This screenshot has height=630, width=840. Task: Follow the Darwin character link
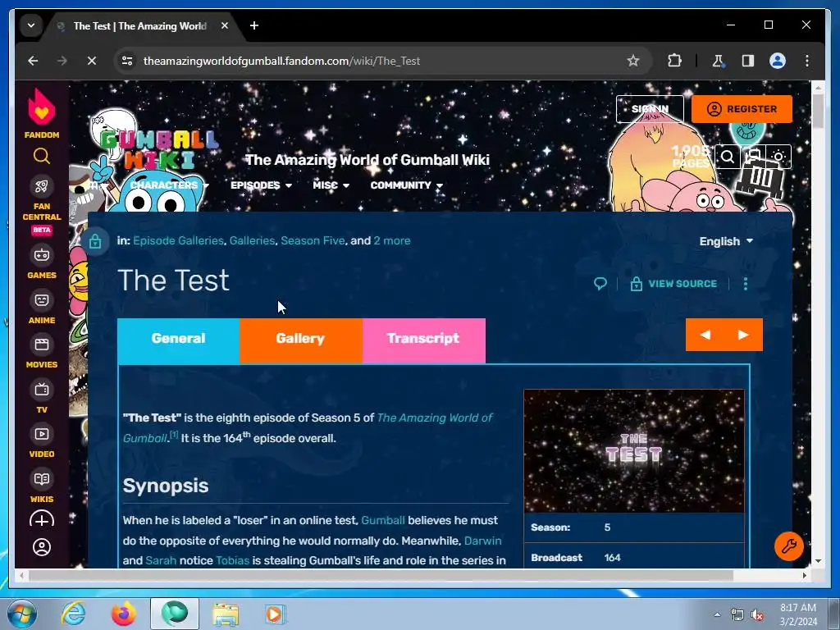pos(482,541)
